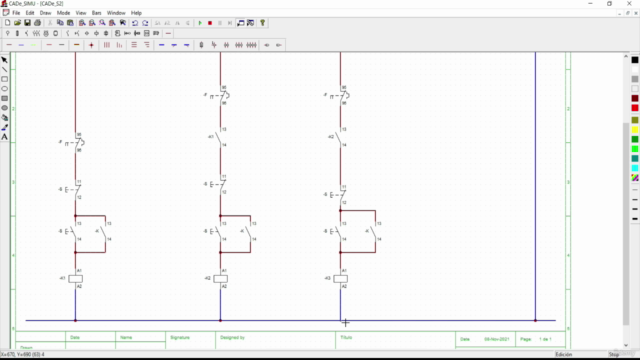Select the -K1 coil symbol in the diagram
This screenshot has height=360, width=640.
[76, 279]
